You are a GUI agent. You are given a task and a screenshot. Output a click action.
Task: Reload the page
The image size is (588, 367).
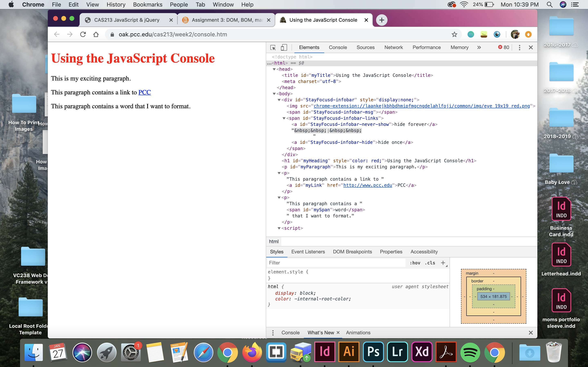pos(83,35)
